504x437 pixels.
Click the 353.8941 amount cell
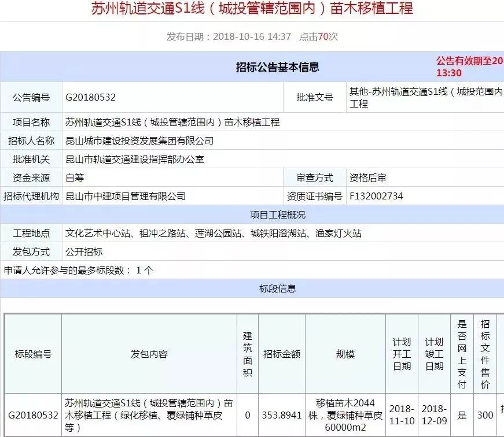(282, 415)
